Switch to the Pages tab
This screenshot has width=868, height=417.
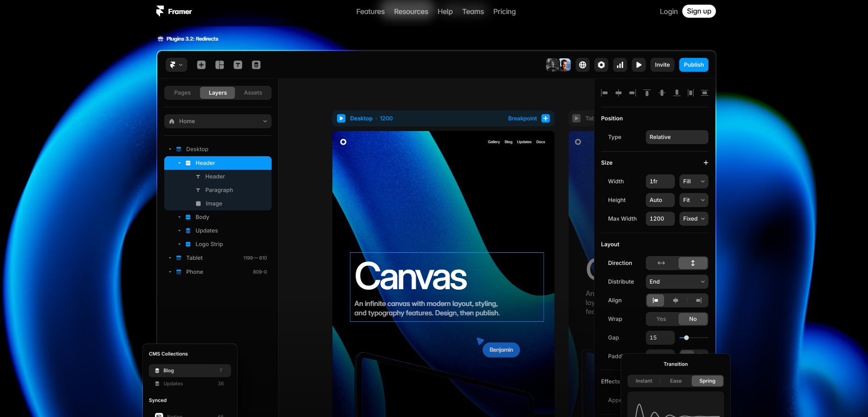click(182, 93)
